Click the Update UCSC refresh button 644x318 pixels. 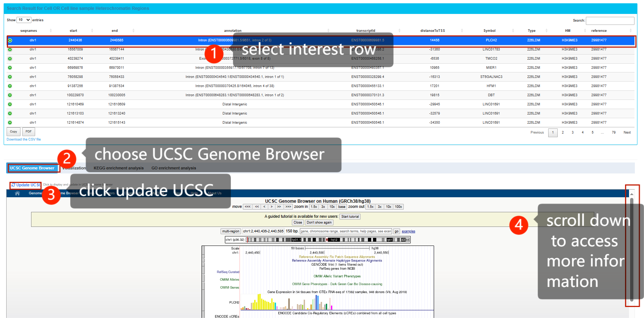(x=26, y=185)
